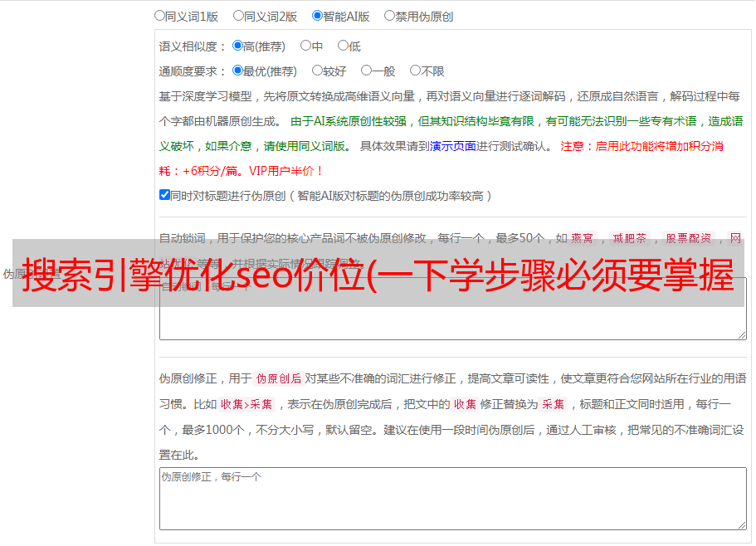The image size is (756, 546).
Task: Set 语义相似度 to 高(推荐)
Action: pos(237,46)
